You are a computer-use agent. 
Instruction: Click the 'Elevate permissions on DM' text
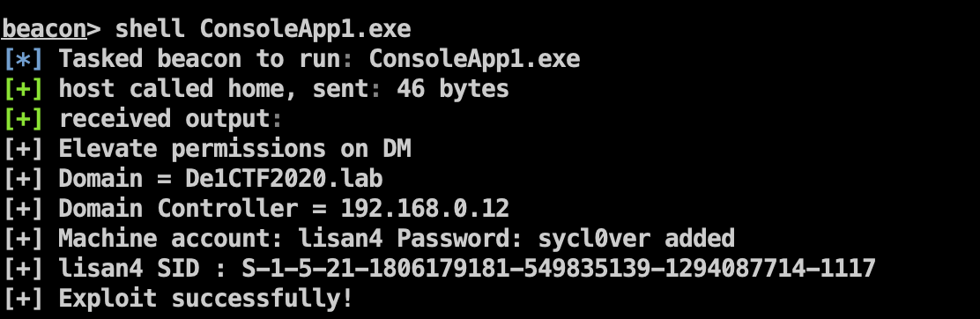tap(235, 149)
